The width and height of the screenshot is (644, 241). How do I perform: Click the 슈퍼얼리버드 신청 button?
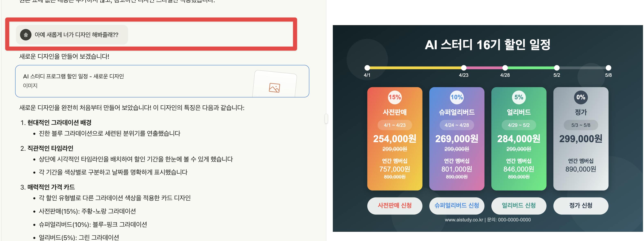(456, 206)
